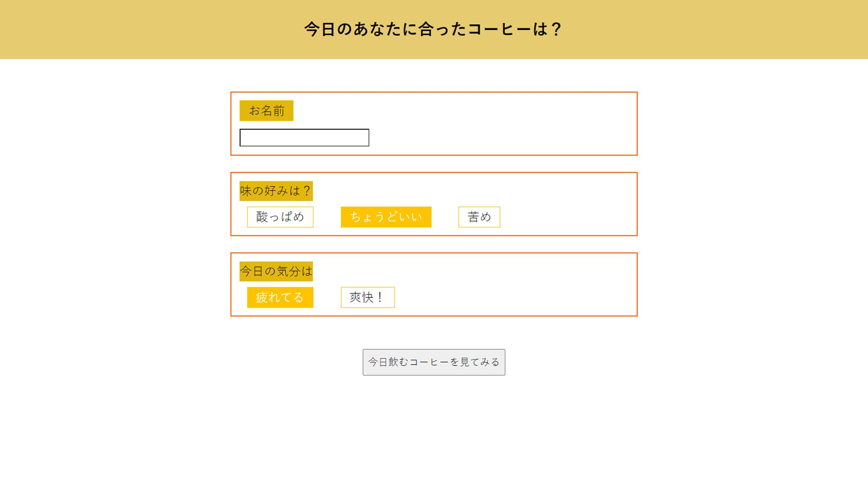Switch taste preference to the sour 酸っぱめ choice
This screenshot has height=488, width=868.
tap(280, 217)
